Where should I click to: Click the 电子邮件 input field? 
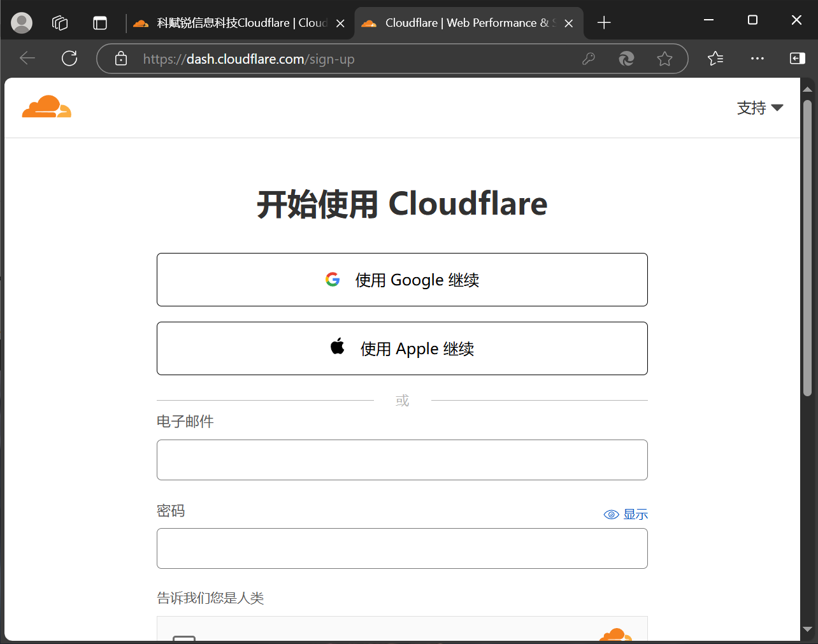point(402,460)
